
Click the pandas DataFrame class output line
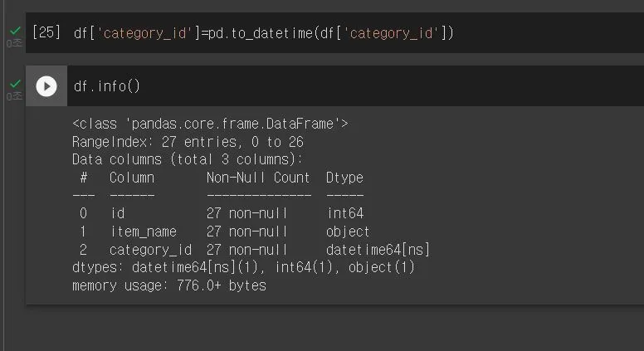(x=210, y=124)
